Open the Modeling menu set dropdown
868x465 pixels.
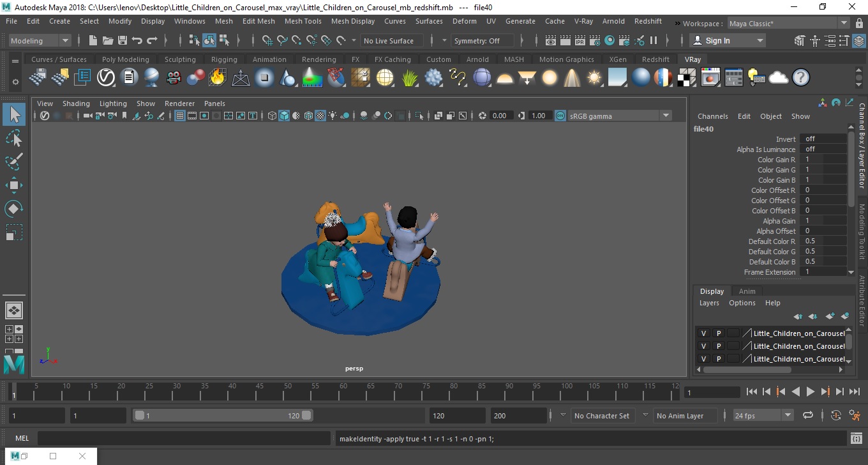pyautogui.click(x=40, y=40)
